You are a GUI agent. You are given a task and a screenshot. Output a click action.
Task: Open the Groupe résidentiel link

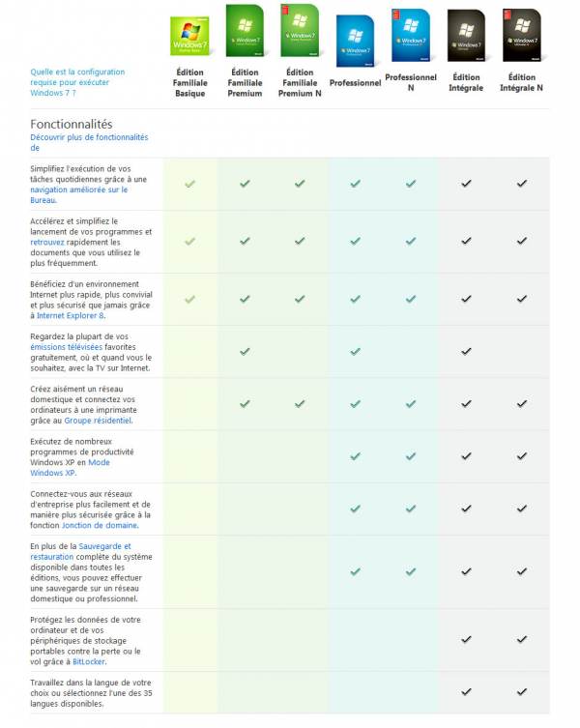[98, 421]
